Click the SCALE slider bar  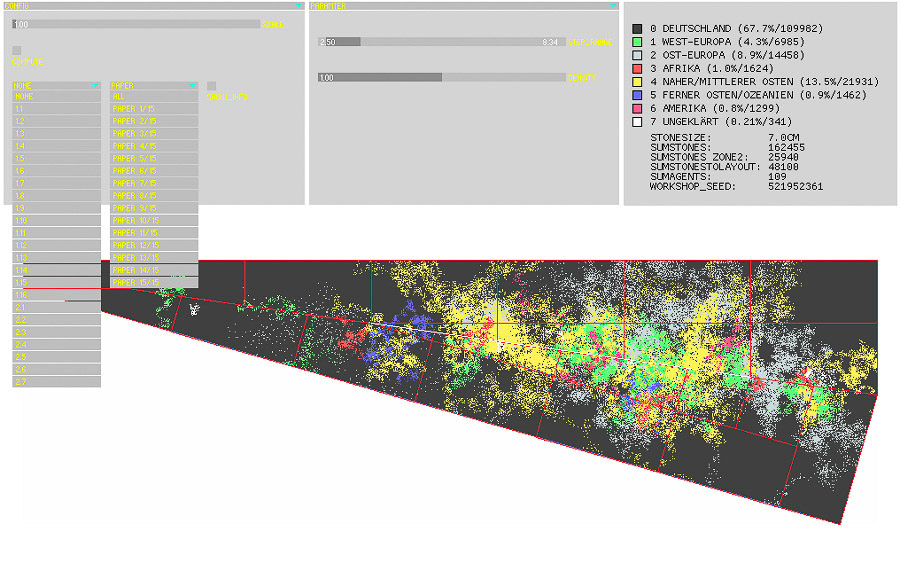click(136, 24)
